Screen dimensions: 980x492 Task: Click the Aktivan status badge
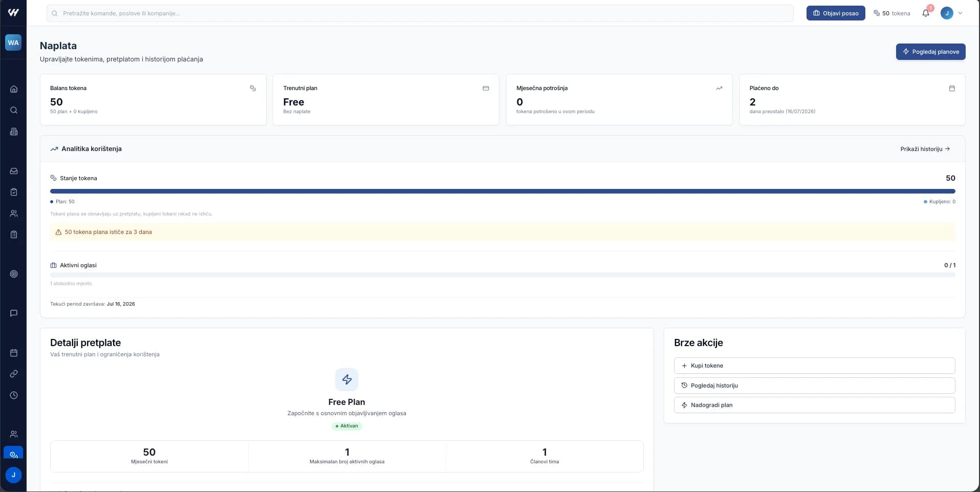pos(346,426)
